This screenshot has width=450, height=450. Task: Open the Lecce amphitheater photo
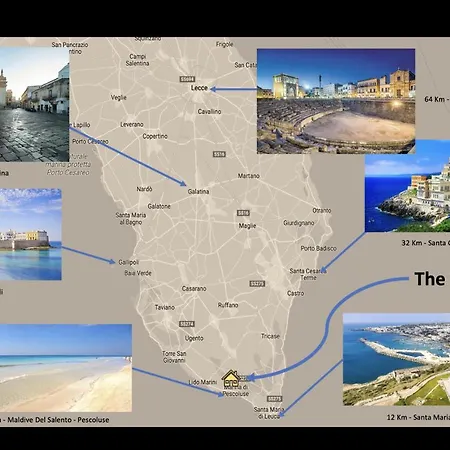coord(336,101)
